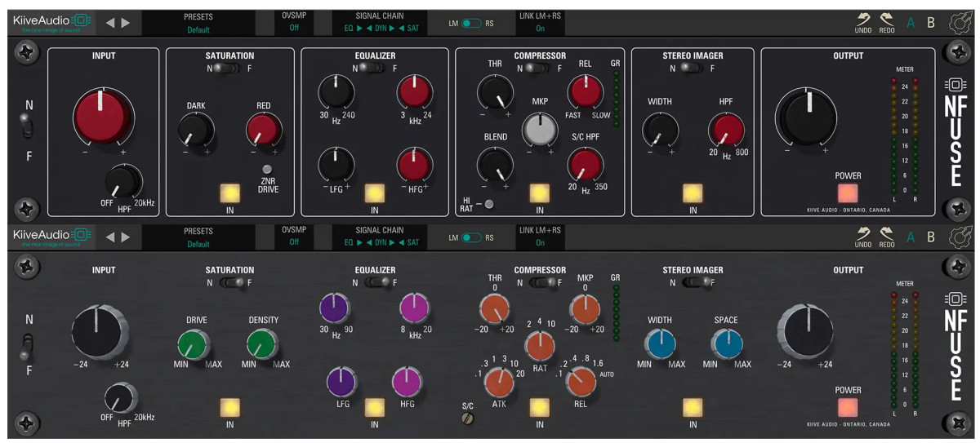Toggle top Equalizer IN button
The image size is (980, 443).
click(x=375, y=193)
